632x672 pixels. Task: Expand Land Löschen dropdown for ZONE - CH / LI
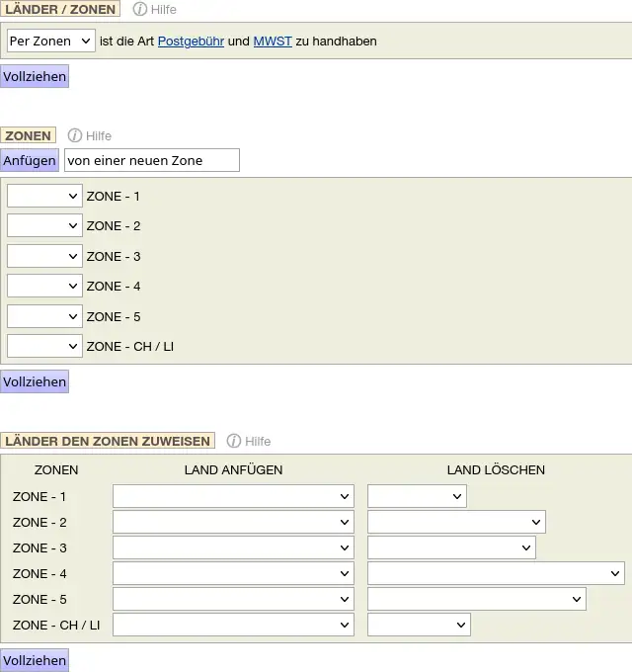point(419,625)
